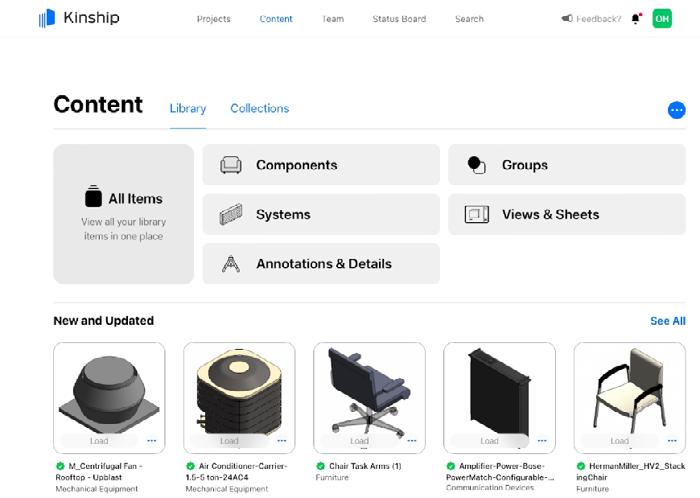The image size is (700, 498).
Task: Click the All Items bucket icon
Action: pos(93,196)
